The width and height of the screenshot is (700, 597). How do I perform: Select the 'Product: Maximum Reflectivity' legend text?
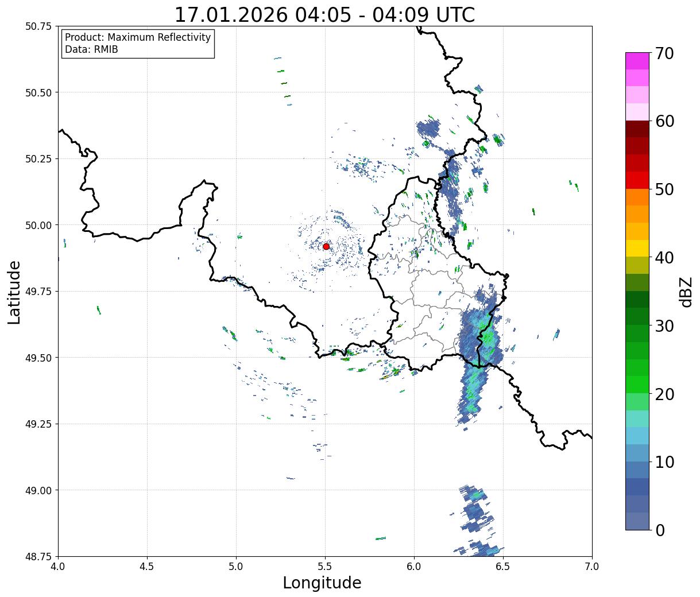[x=138, y=37]
